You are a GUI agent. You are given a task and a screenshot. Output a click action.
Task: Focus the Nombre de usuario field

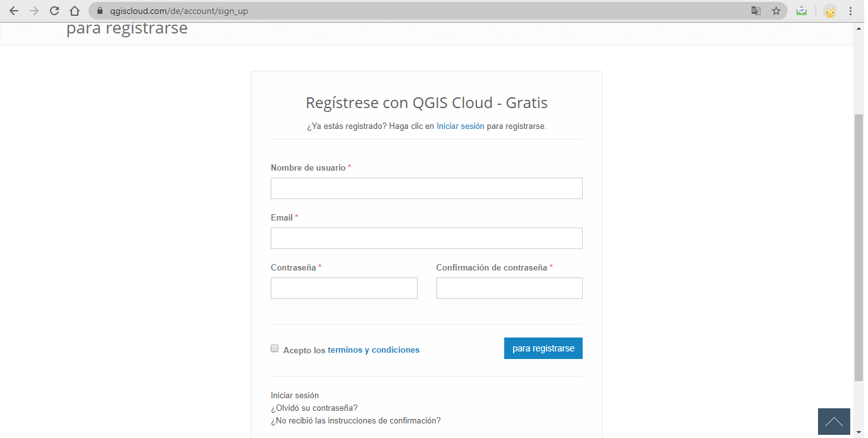coord(426,188)
